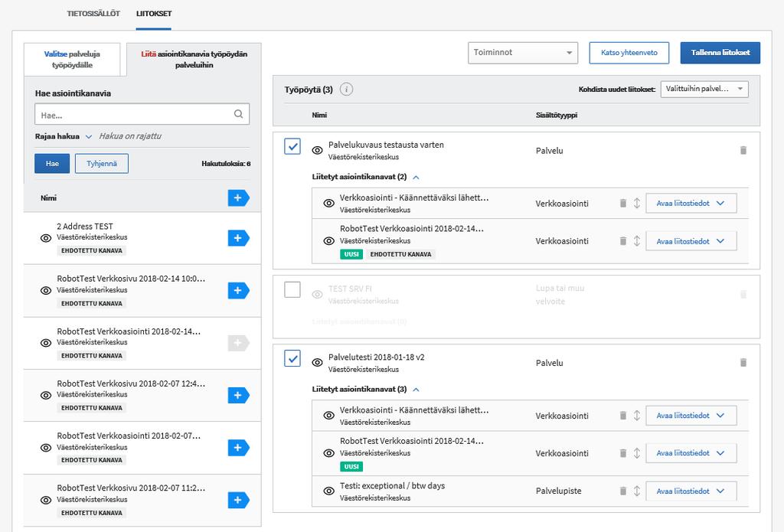Reorder RobotTest Verkkoasiointi under Palvelukuvaus
The height and width of the screenshot is (532, 784).
(x=637, y=241)
